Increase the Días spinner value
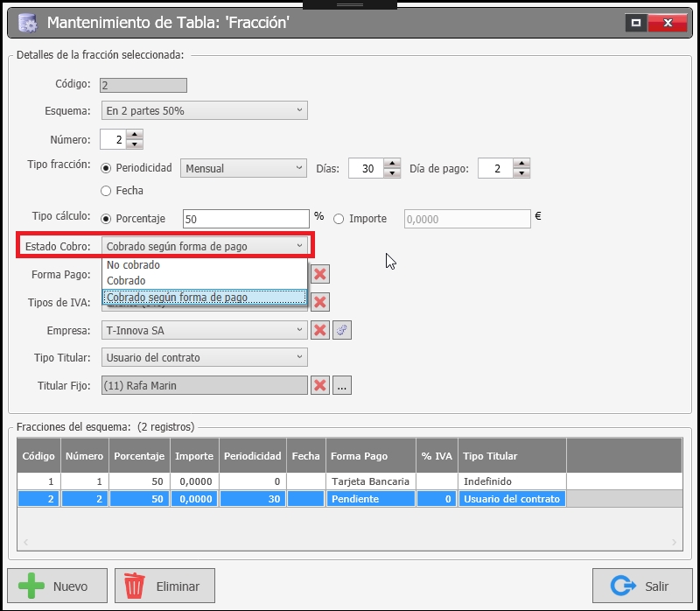Viewport: 700px width, 611px height. (x=392, y=164)
